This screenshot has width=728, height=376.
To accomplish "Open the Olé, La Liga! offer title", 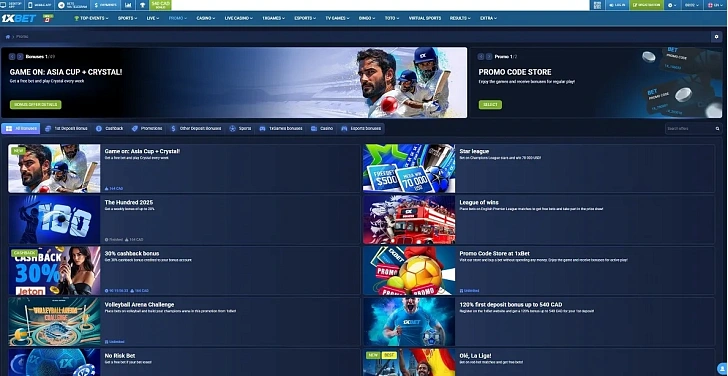I will coord(475,356).
